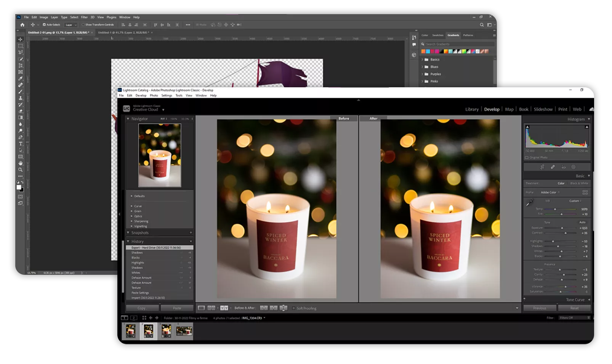Open the three-dots more options in Photoshop options bar
This screenshot has height=364, width=612.
[188, 25]
